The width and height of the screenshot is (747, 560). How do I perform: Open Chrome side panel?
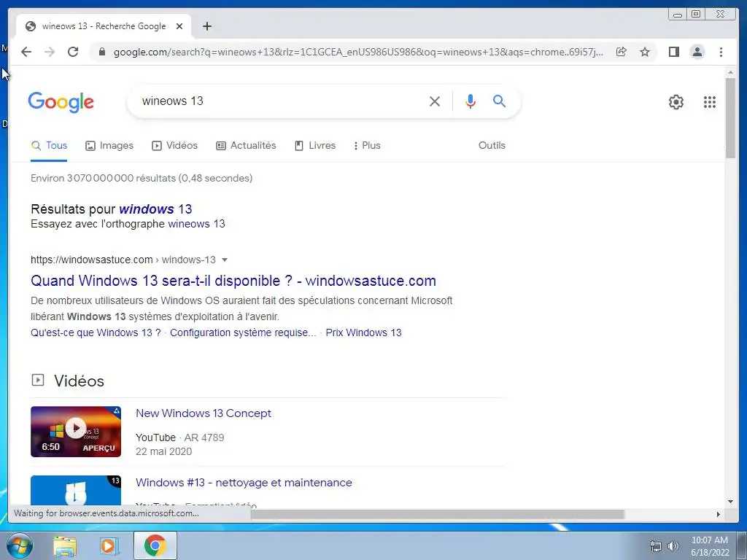673,52
